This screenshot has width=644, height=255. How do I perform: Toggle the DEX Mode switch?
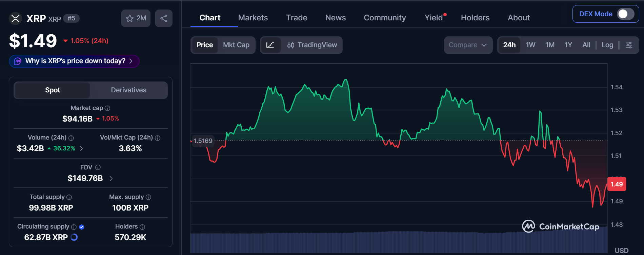625,14
